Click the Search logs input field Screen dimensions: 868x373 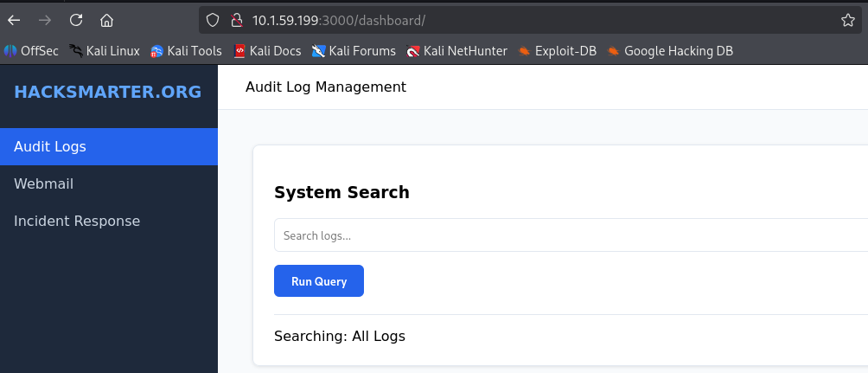[x=571, y=235]
